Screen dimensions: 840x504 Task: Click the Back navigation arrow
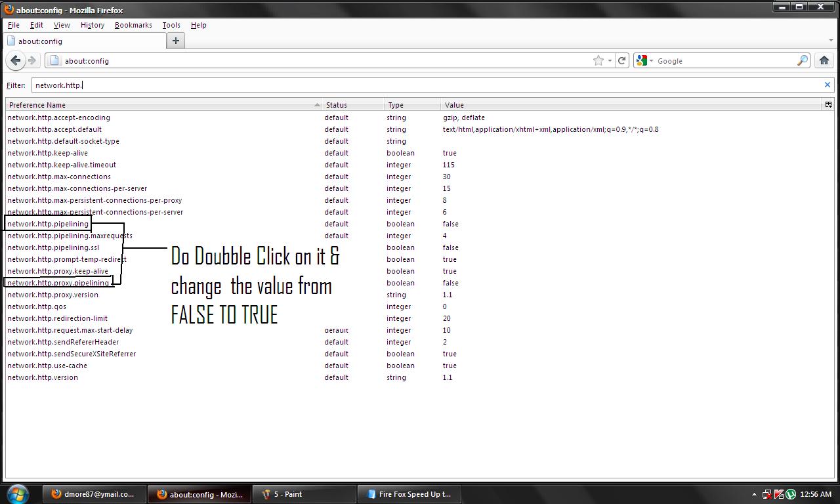point(16,60)
